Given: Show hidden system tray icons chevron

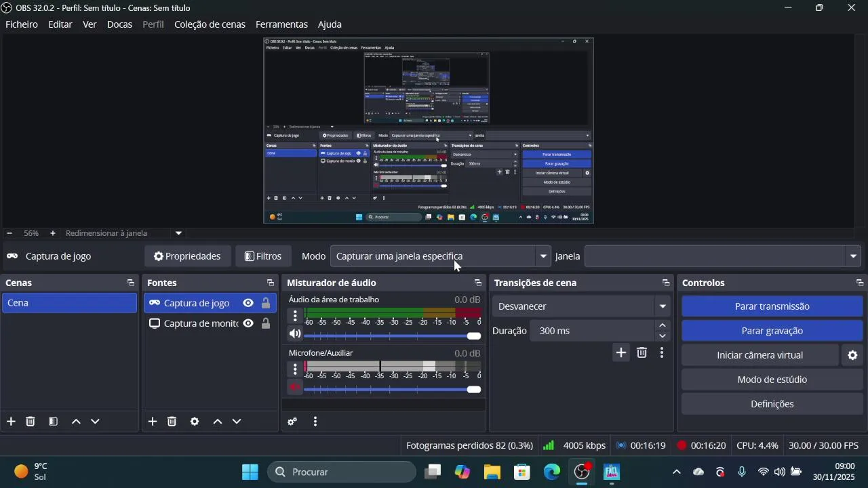Looking at the screenshot, I should [x=676, y=472].
